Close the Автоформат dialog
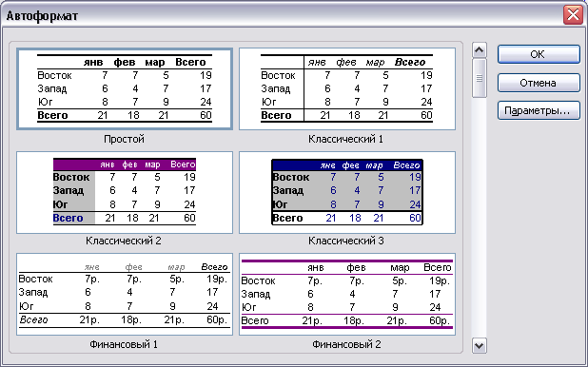This screenshot has height=367, width=588. (x=573, y=15)
